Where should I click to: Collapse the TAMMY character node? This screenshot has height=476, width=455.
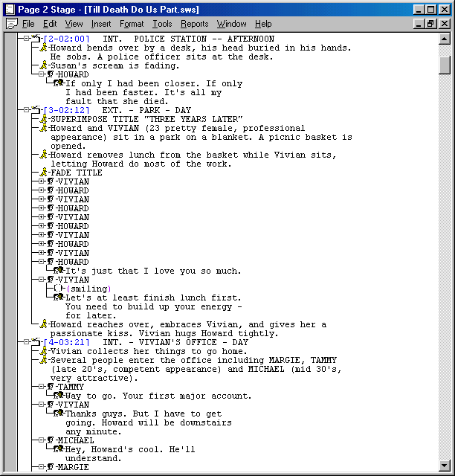tap(42, 387)
